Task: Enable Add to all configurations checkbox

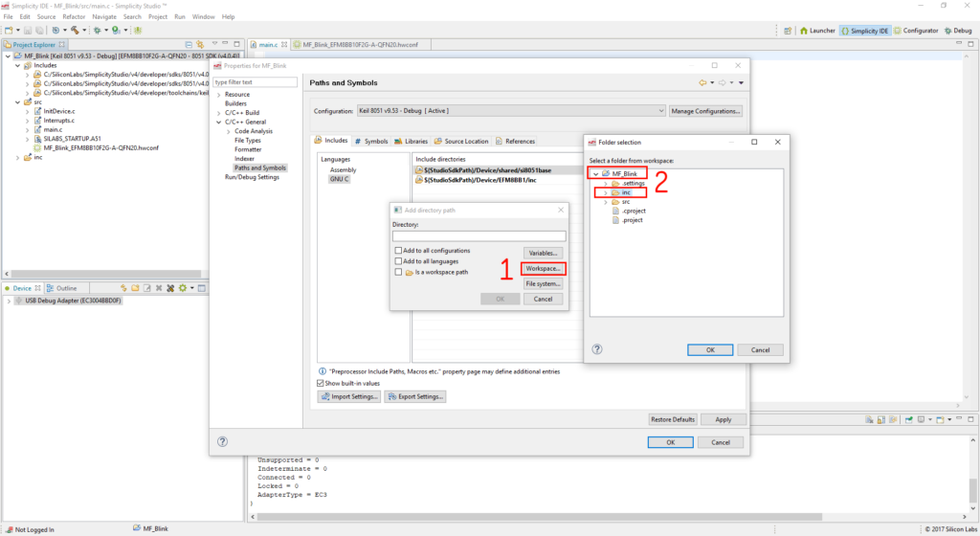Action: pos(398,251)
